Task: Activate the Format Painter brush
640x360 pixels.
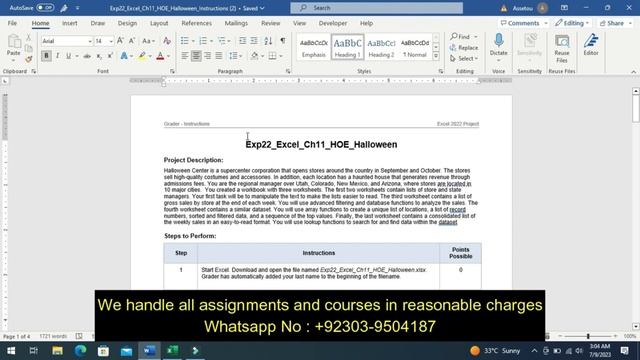Action: [x=29, y=59]
